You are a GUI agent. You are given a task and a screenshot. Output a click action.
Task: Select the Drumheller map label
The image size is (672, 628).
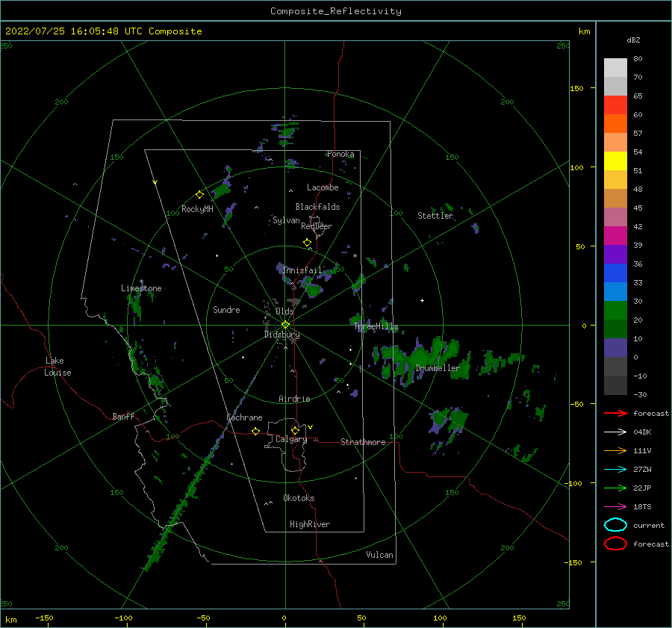pos(438,368)
